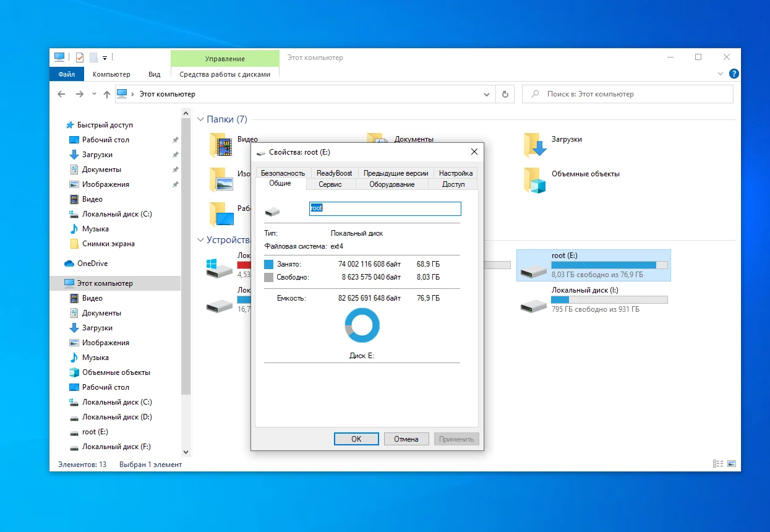Open the Explorer help question mark icon

coord(734,74)
